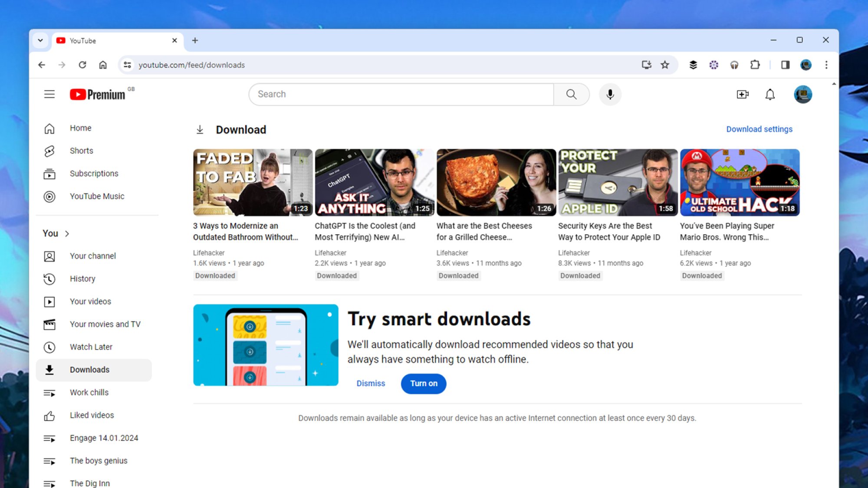Image resolution: width=868 pixels, height=488 pixels.
Task: Open the Create video icon
Action: coord(743,94)
